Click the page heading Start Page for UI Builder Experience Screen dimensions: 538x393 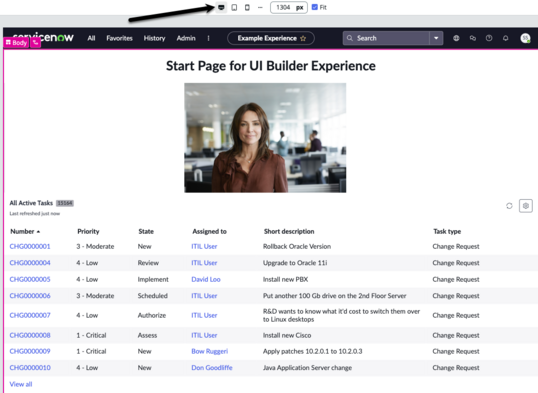tap(271, 66)
